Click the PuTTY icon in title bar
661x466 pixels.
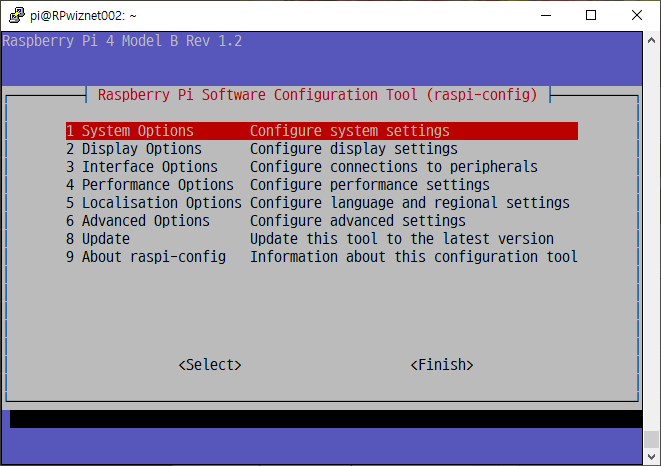click(x=16, y=16)
